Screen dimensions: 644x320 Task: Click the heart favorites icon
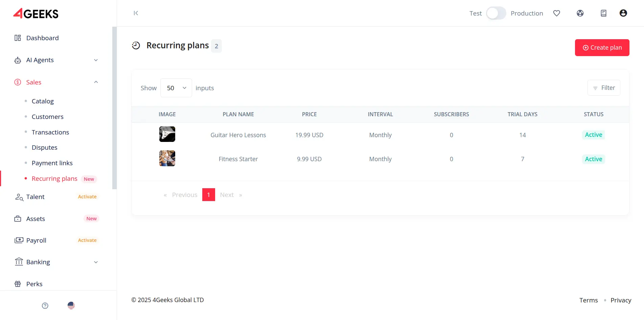[x=556, y=13]
